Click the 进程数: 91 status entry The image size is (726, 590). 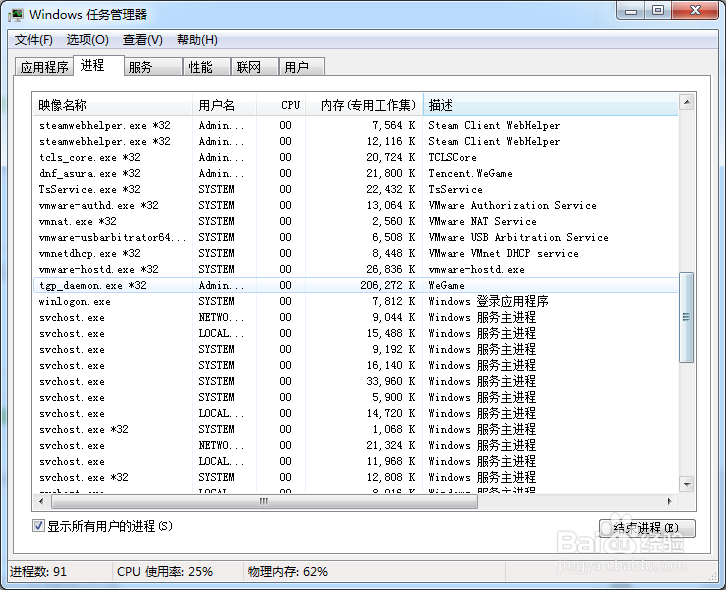pyautogui.click(x=38, y=571)
